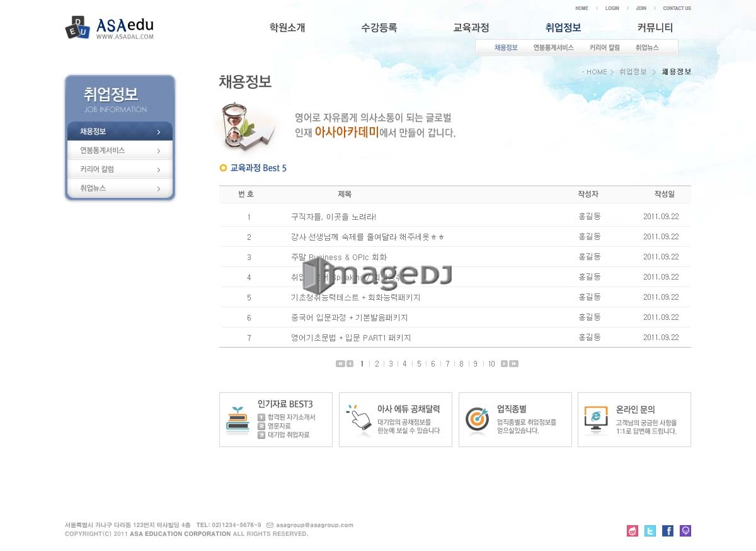Open 학원소개 main menu

point(287,28)
